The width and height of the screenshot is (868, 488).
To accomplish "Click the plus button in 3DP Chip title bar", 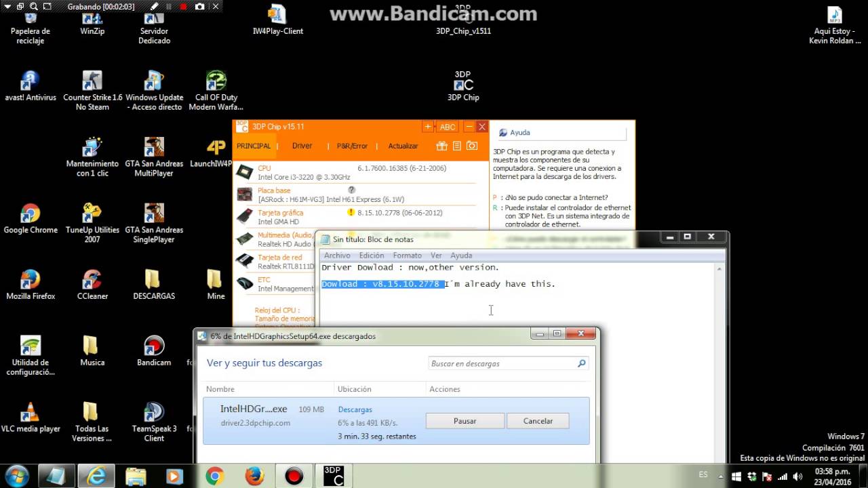I will tap(428, 127).
